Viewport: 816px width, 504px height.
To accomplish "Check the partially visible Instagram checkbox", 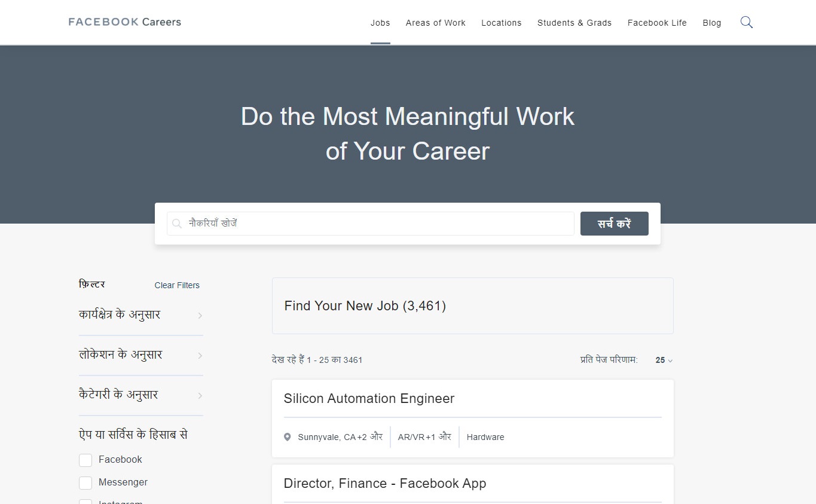I will [85, 502].
